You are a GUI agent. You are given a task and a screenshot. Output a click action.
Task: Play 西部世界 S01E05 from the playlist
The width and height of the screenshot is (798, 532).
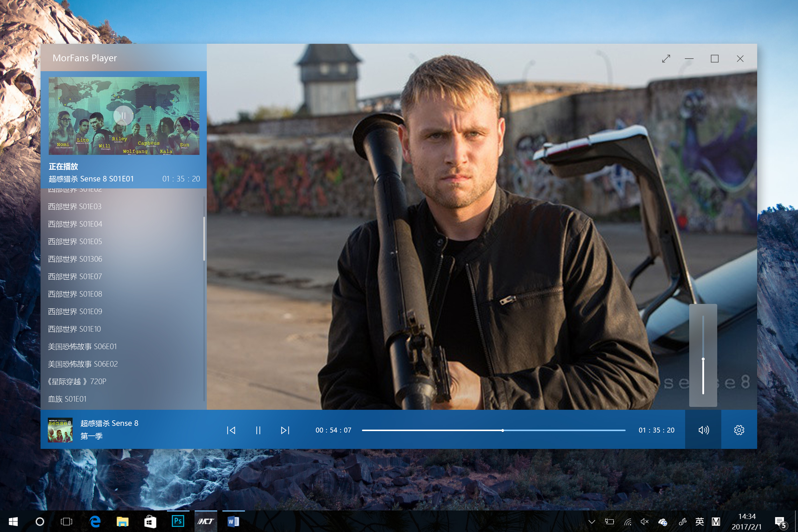tap(75, 241)
